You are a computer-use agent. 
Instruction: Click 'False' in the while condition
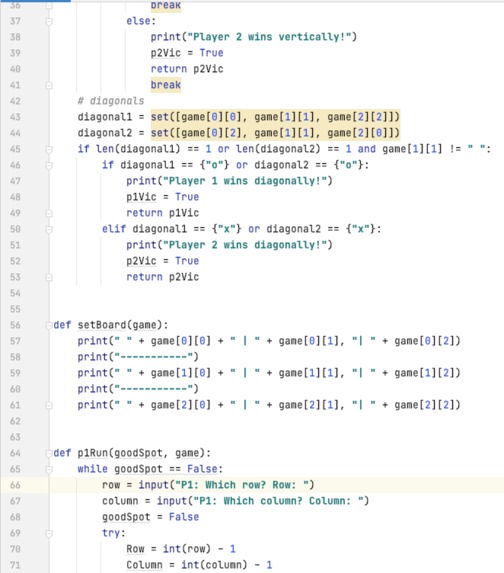point(202,469)
